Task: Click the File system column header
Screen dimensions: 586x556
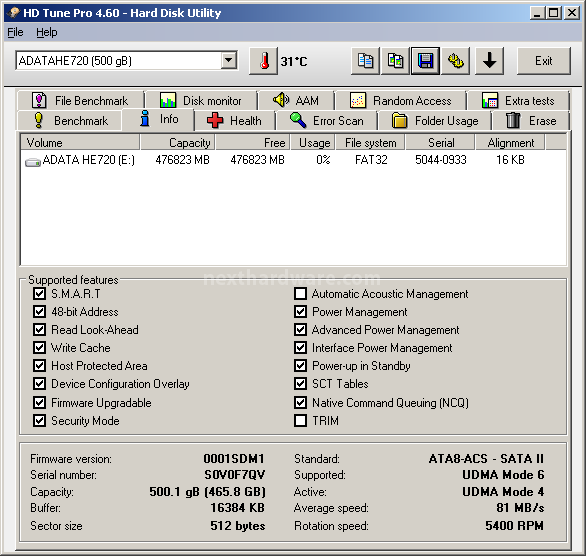Action: coord(370,143)
